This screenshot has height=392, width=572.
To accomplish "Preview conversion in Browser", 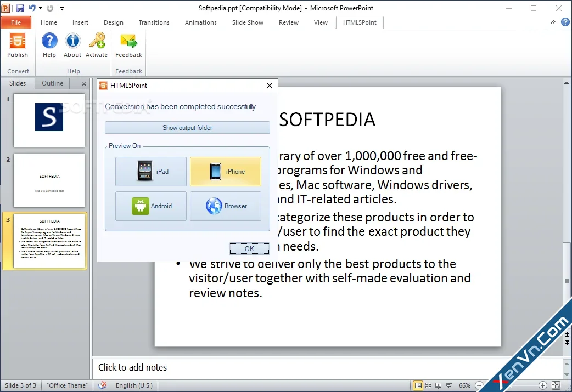I will pyautogui.click(x=225, y=206).
